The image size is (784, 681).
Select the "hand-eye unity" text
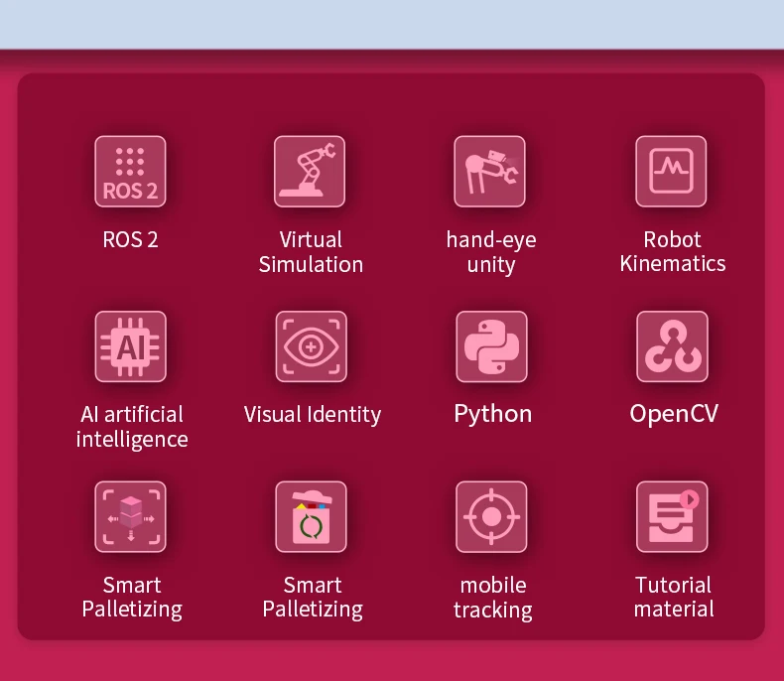pos(491,252)
